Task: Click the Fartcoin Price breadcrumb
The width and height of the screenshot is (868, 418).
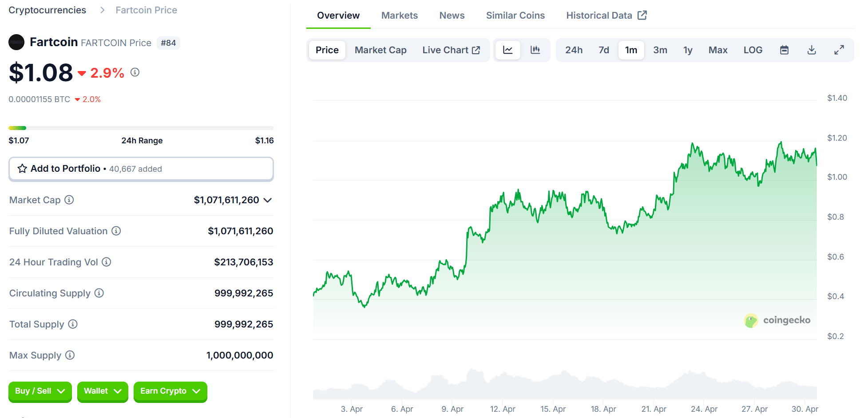Action: [x=146, y=10]
